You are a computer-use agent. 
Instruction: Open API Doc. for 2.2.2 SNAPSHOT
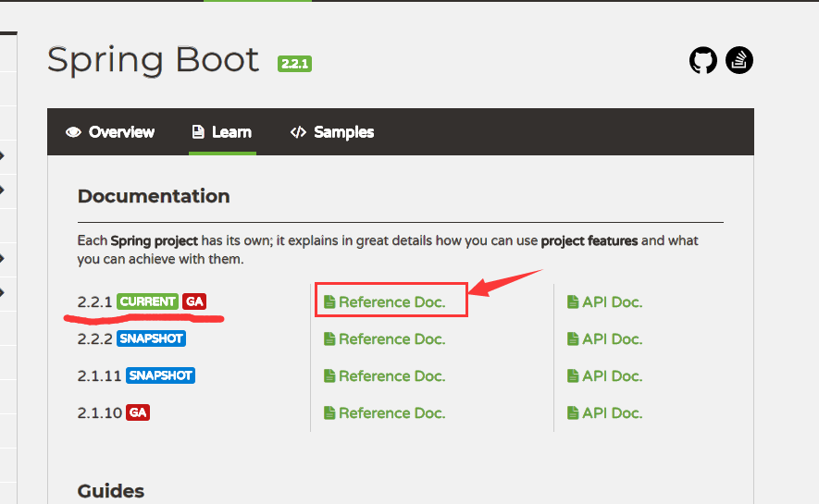(x=605, y=339)
